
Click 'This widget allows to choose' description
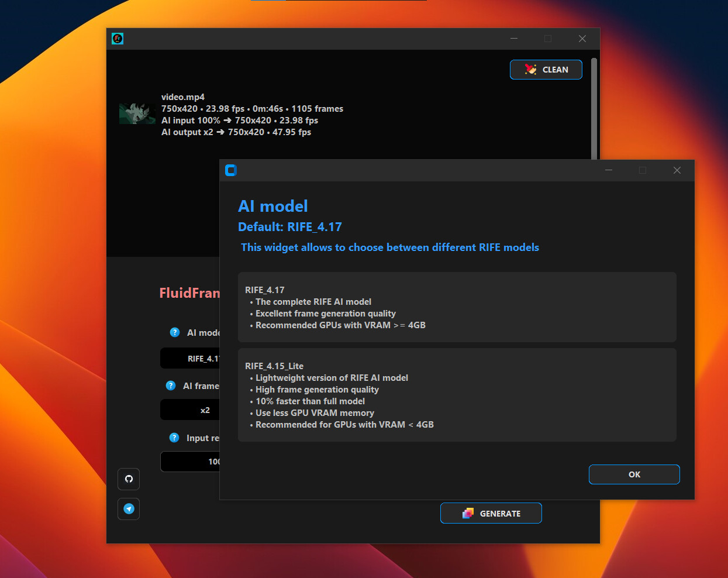(x=390, y=247)
